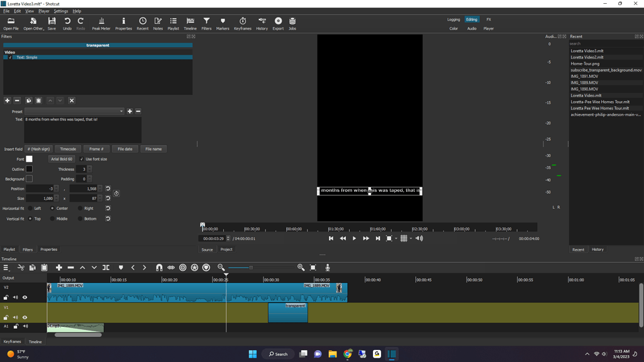The width and height of the screenshot is (644, 362).
Task: Open the Export panel
Action: [278, 23]
